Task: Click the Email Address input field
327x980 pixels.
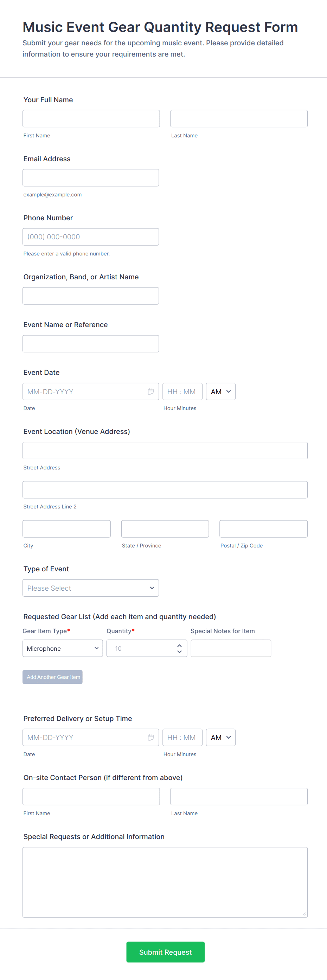Action: (x=91, y=178)
